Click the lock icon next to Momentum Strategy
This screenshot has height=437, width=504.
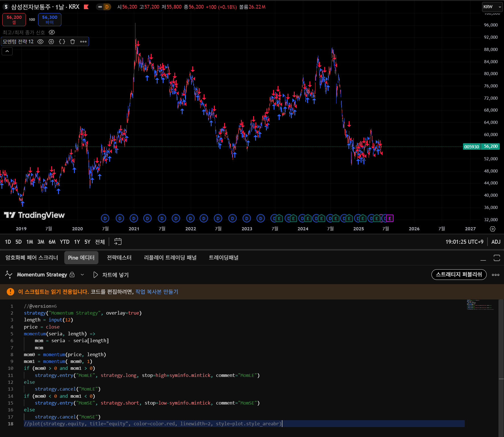[72, 274]
